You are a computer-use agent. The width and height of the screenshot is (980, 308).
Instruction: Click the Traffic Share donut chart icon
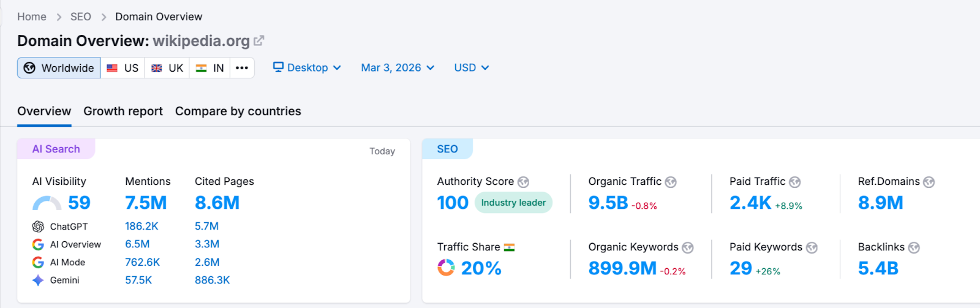pos(446,268)
